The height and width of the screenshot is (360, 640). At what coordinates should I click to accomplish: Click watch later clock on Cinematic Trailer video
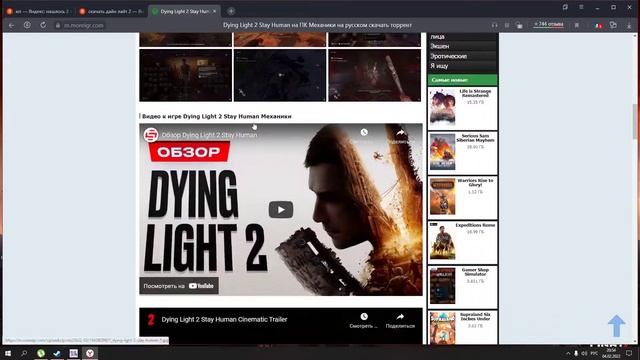tap(364, 317)
